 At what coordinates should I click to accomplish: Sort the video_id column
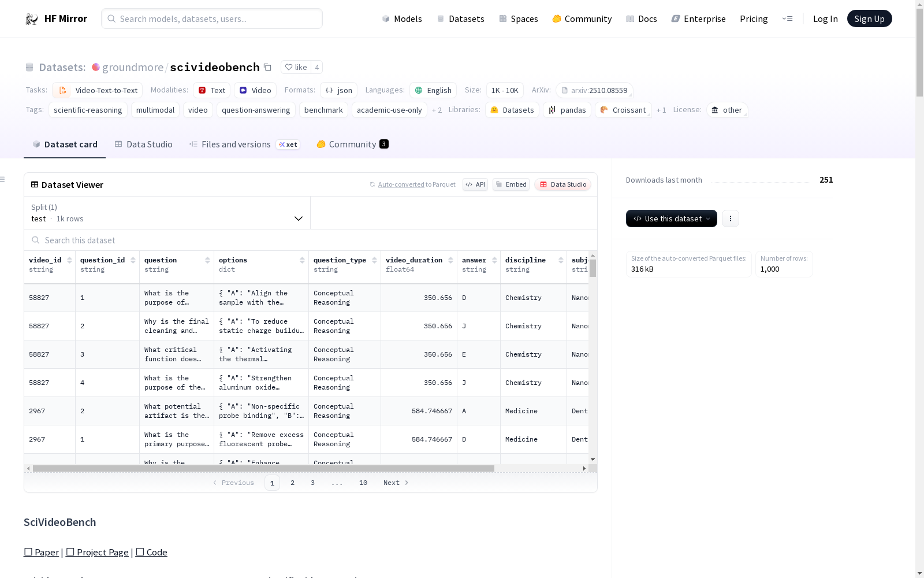(69, 260)
